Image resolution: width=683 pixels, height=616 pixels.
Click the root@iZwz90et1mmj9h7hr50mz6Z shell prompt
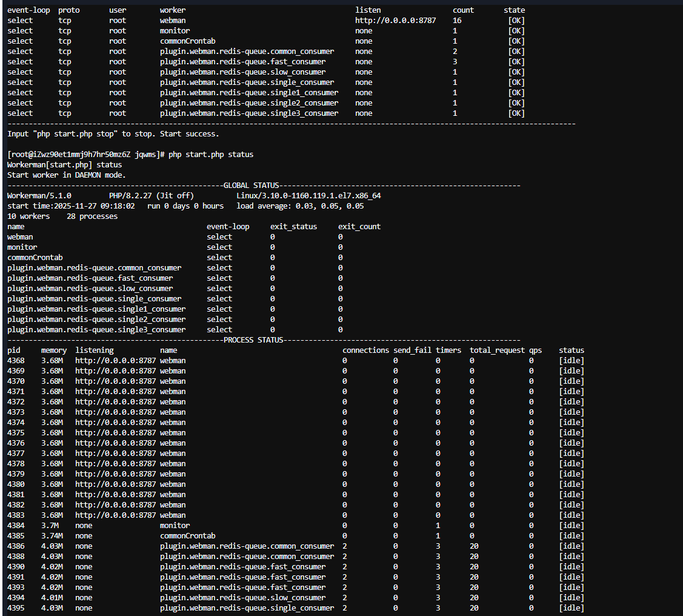tap(85, 155)
